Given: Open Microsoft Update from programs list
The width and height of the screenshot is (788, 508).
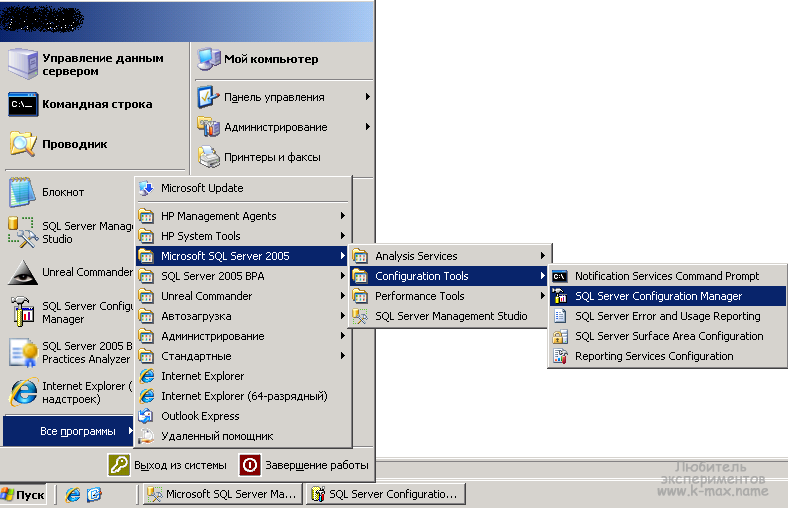Looking at the screenshot, I should point(243,188).
